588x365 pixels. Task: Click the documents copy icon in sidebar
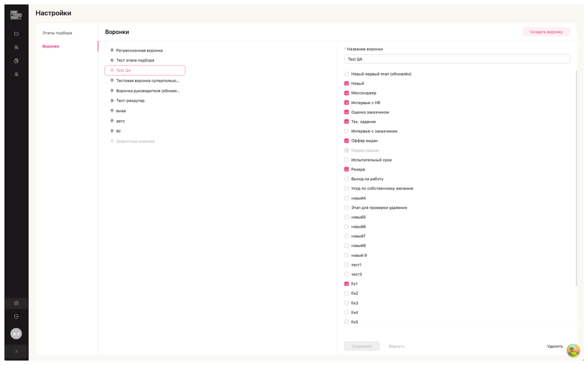[x=16, y=61]
